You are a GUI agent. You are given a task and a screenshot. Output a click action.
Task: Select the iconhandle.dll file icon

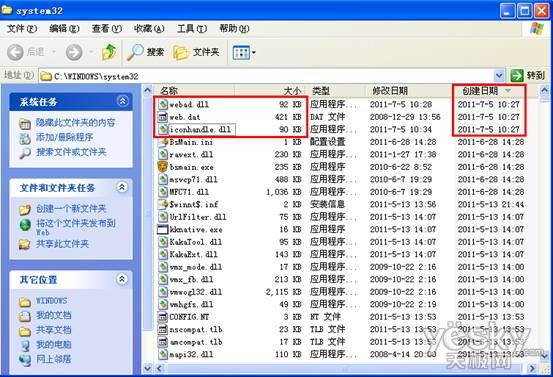[x=163, y=129]
